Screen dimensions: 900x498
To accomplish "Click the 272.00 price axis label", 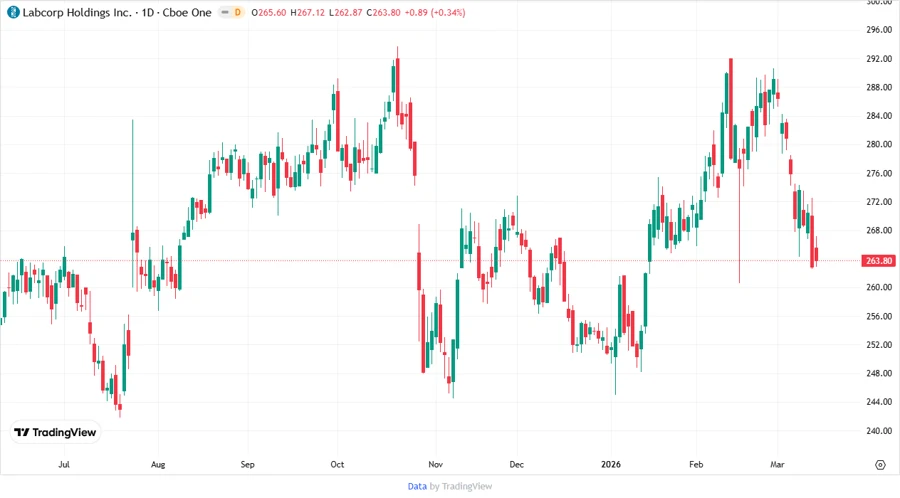I will tap(879, 202).
